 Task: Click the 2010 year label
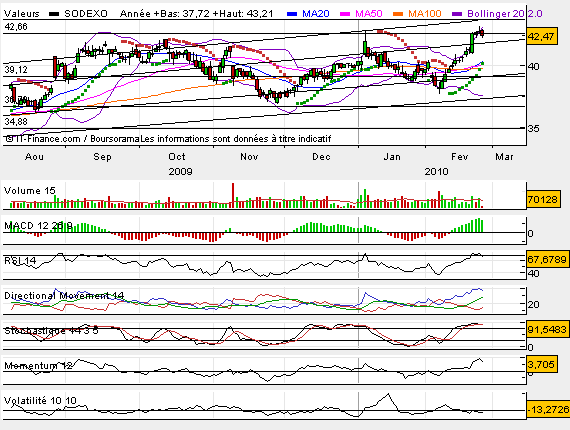(x=436, y=172)
